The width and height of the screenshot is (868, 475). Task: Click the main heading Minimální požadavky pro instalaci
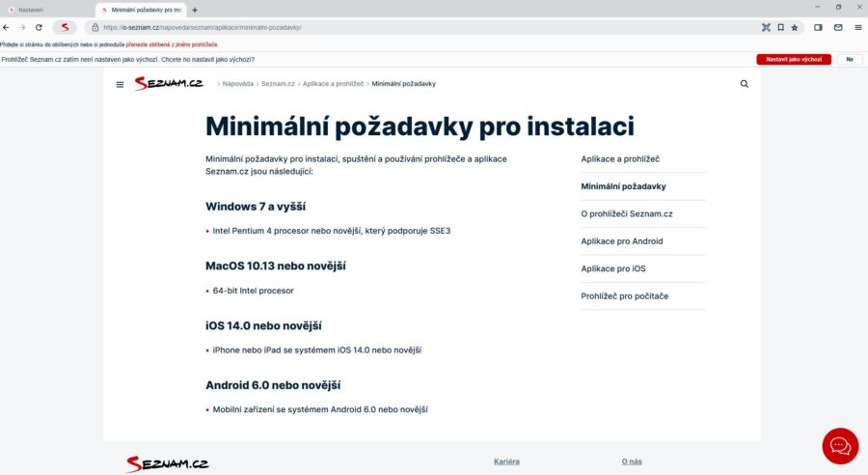pos(420,126)
